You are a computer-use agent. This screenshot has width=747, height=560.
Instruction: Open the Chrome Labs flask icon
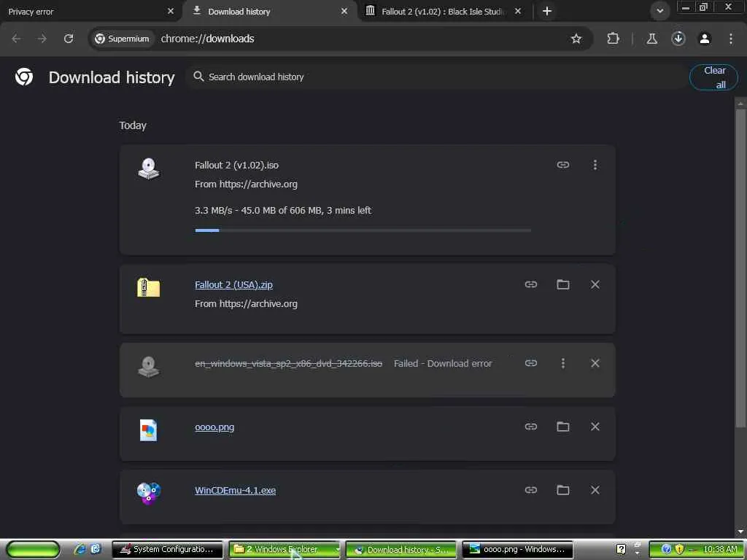tap(652, 39)
